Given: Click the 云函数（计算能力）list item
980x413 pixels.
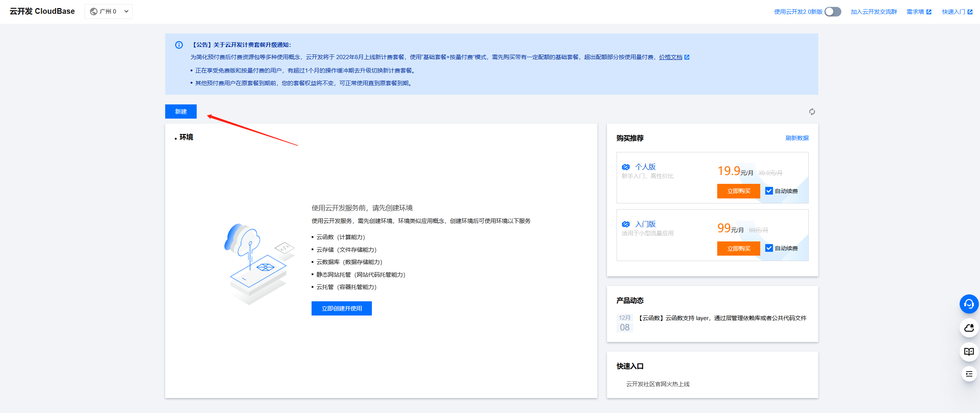Looking at the screenshot, I should coord(340,237).
